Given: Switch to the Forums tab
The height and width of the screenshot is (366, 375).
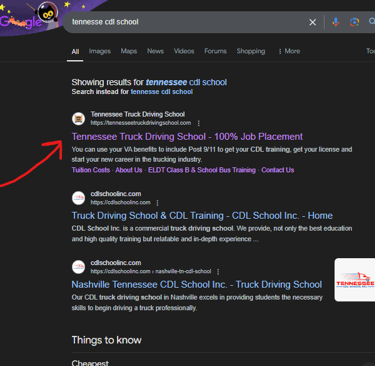Looking at the screenshot, I should (215, 51).
